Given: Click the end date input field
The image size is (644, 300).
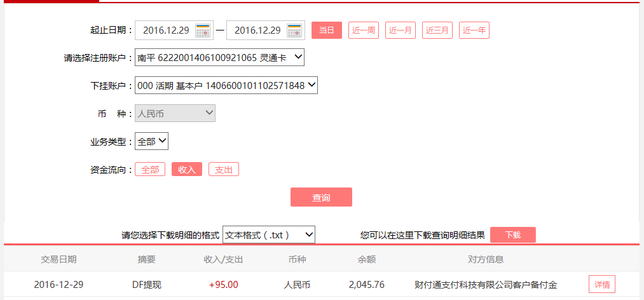Looking at the screenshot, I should coord(257,31).
